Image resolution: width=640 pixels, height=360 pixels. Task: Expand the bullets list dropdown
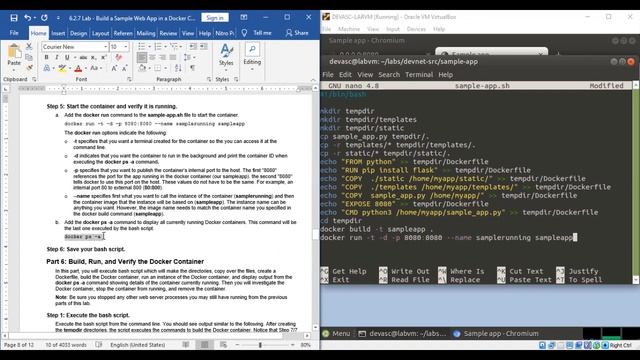click(149, 47)
